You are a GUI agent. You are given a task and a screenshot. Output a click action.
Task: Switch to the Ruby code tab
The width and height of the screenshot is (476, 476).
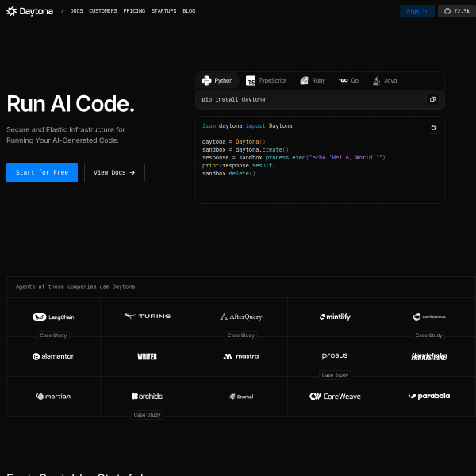tap(313, 80)
